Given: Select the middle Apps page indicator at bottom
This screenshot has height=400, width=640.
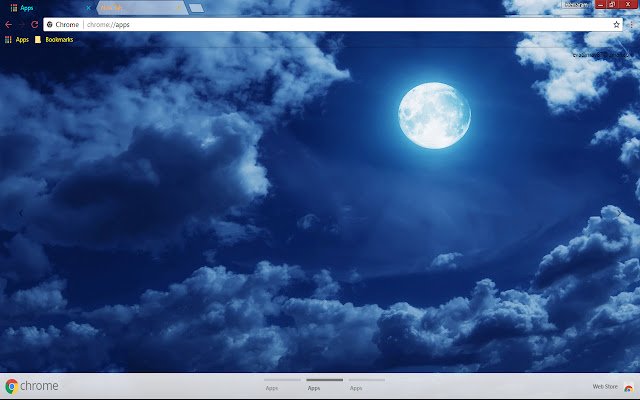Looking at the screenshot, I should tap(324, 384).
